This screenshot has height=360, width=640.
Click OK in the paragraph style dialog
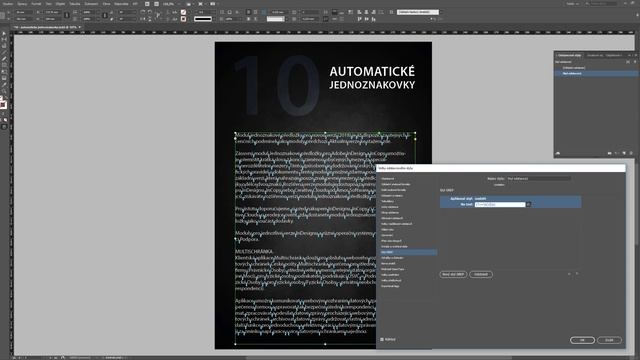coord(582,340)
